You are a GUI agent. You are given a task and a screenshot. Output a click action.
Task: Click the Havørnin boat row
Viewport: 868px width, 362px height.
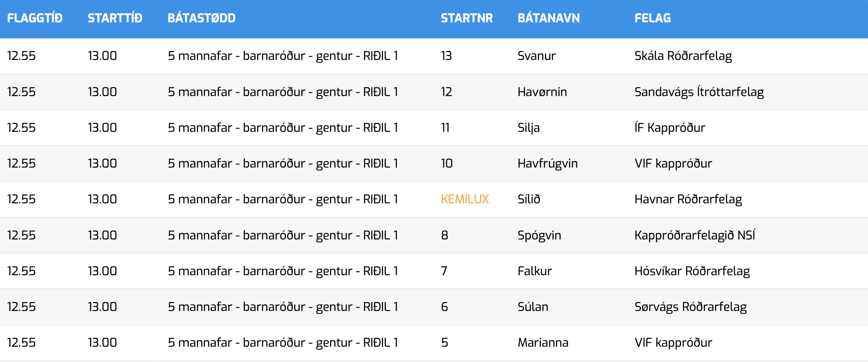tap(434, 92)
